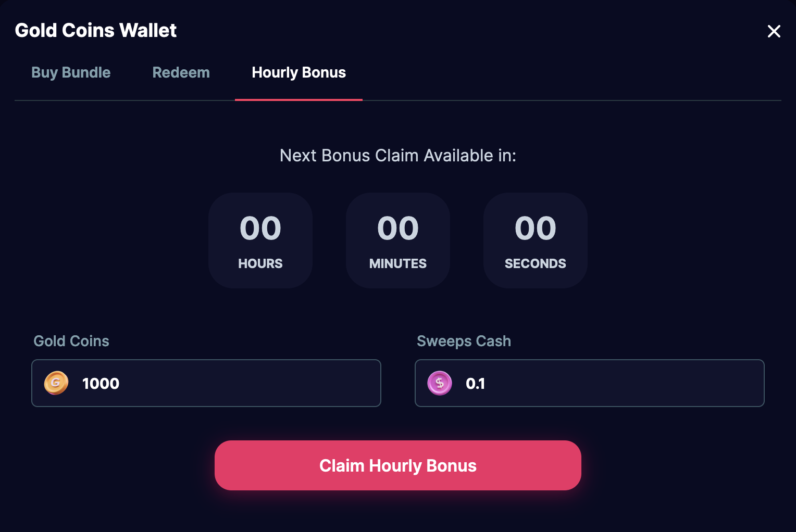Click the "Next Bonus Claim Available in:" text
The image size is (796, 532).
pyautogui.click(x=398, y=156)
